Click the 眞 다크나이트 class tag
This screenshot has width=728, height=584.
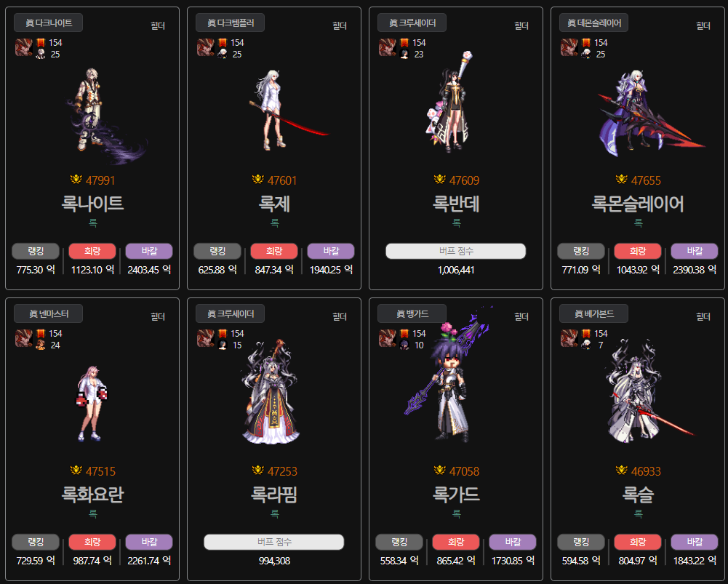click(x=48, y=23)
